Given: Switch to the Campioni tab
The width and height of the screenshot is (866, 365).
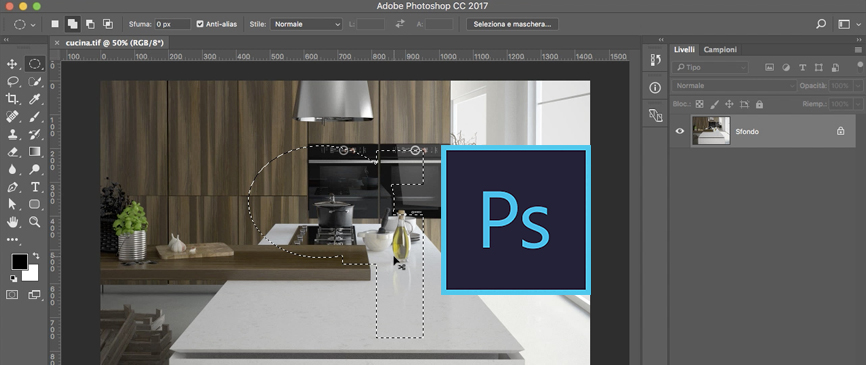Looking at the screenshot, I should coord(720,50).
